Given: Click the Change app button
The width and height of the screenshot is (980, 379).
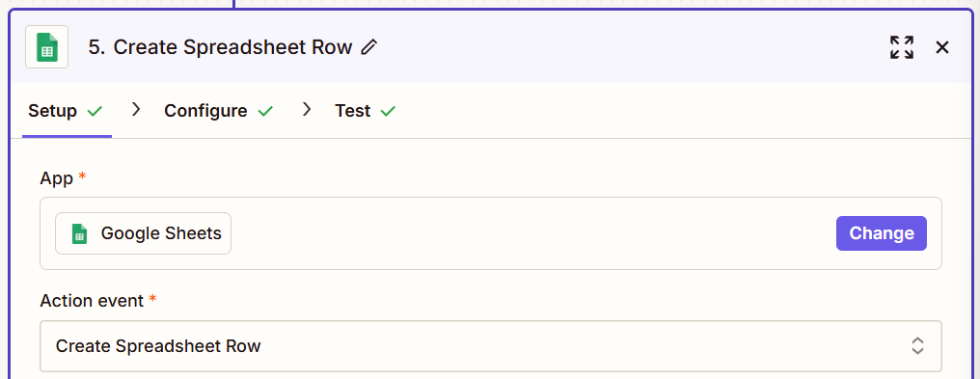Looking at the screenshot, I should coord(882,233).
